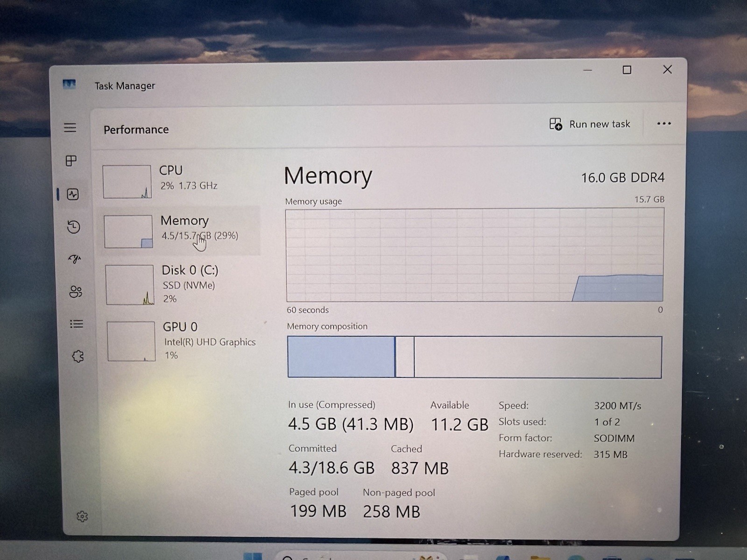
Task: Click the Memory usage graph
Action: click(475, 255)
